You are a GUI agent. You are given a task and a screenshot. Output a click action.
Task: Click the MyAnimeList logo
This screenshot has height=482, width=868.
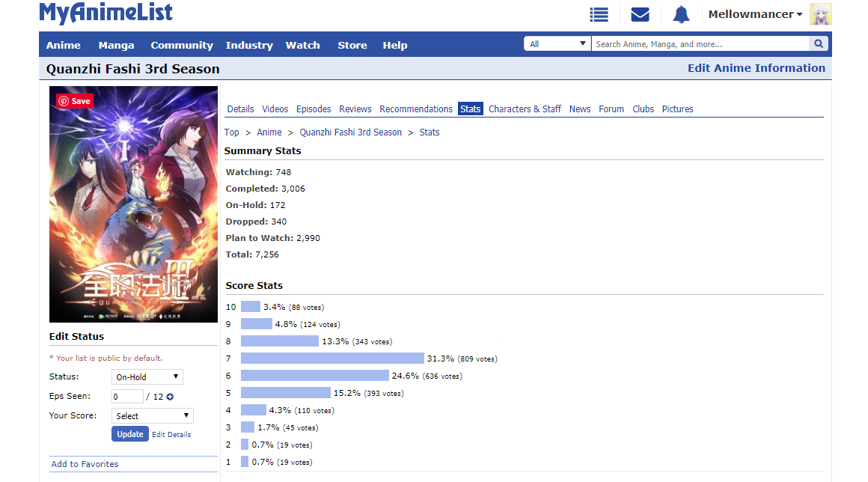(x=106, y=13)
